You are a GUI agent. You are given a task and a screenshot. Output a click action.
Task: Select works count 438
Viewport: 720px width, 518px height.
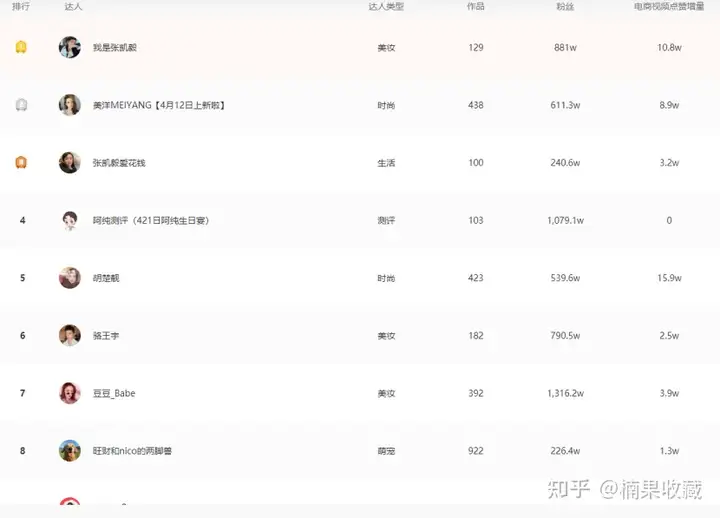(x=476, y=105)
